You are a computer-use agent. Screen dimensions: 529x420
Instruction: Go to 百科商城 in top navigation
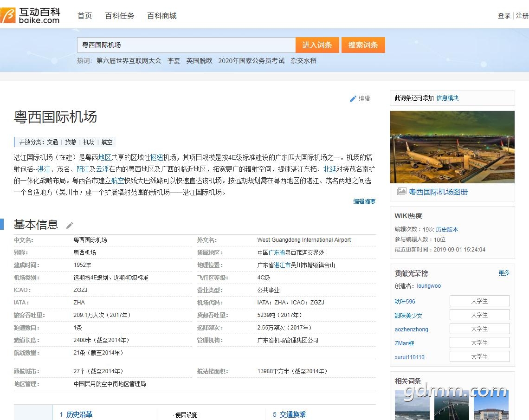click(161, 16)
